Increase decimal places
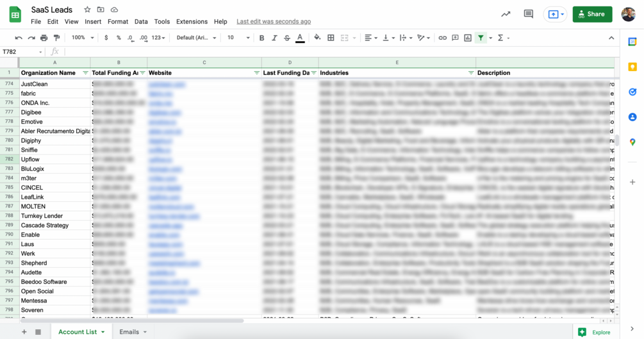This screenshot has height=339, width=644. click(144, 38)
